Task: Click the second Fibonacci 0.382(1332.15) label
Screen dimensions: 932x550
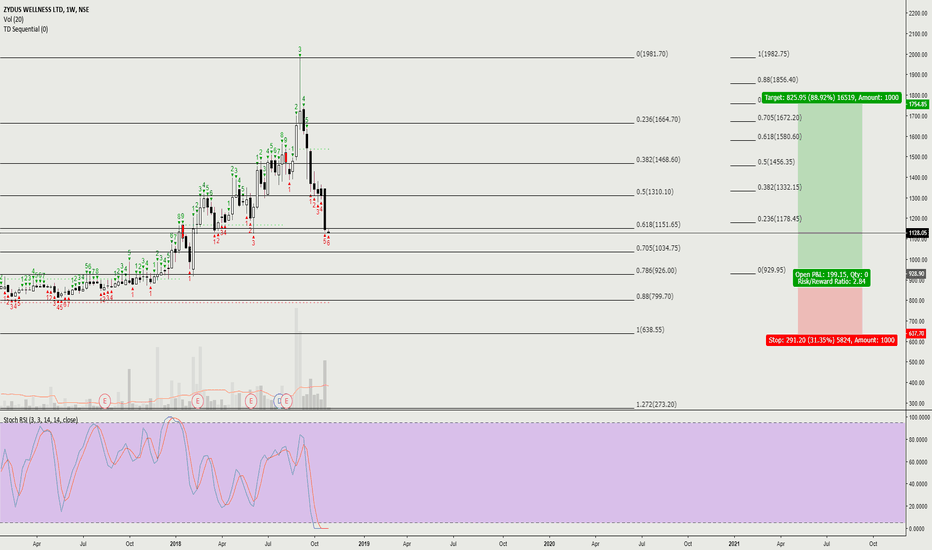Action: pyautogui.click(x=779, y=187)
